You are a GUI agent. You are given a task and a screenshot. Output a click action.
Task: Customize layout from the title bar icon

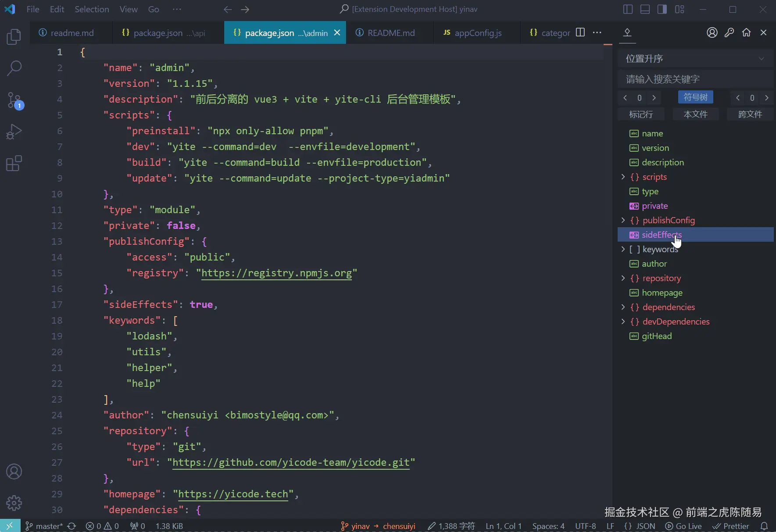679,9
